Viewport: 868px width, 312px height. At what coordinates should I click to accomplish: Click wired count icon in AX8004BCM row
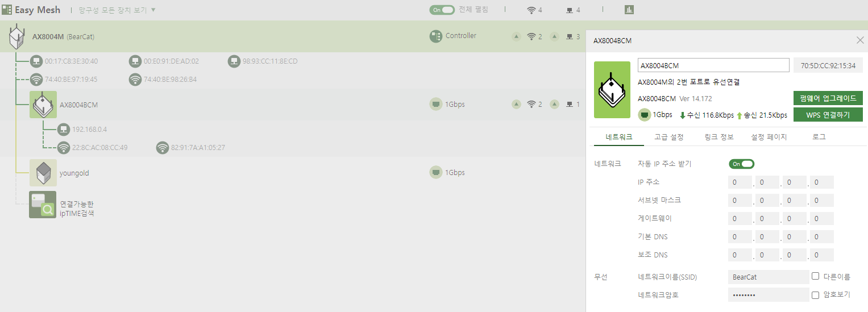point(570,105)
